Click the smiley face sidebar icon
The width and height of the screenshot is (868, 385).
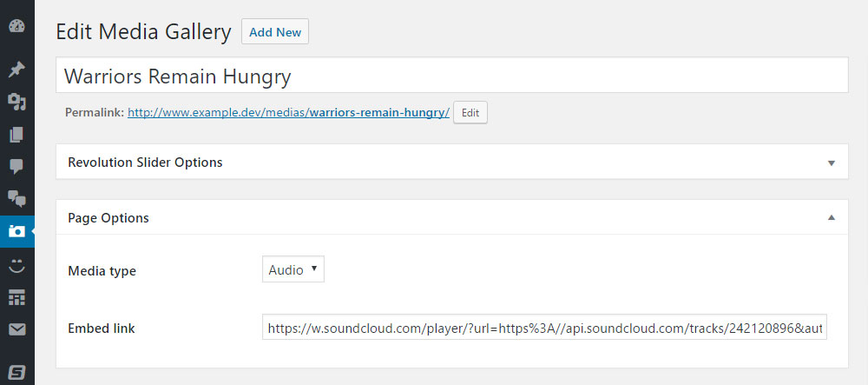[x=16, y=264]
